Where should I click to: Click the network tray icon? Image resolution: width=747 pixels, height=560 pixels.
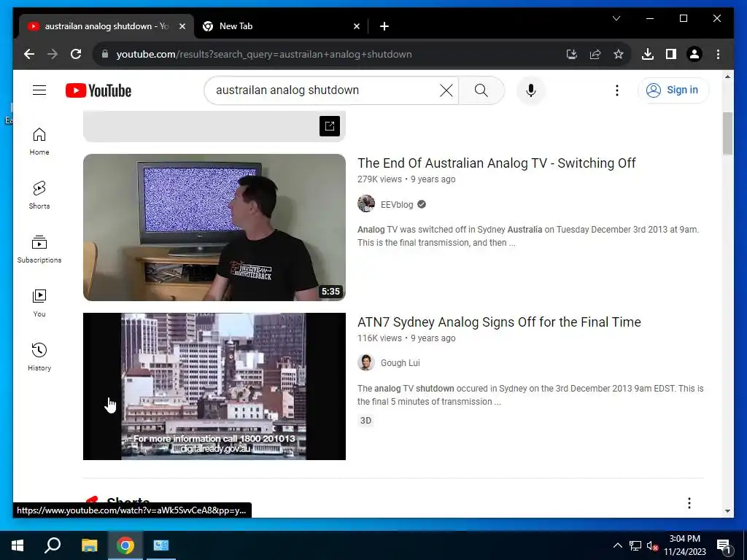click(x=635, y=545)
